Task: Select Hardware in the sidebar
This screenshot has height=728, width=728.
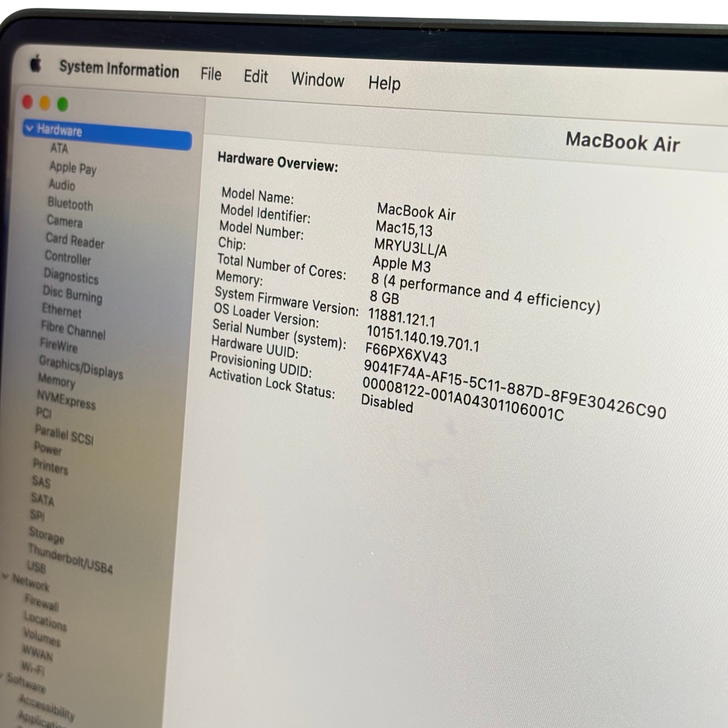Action: click(107, 135)
